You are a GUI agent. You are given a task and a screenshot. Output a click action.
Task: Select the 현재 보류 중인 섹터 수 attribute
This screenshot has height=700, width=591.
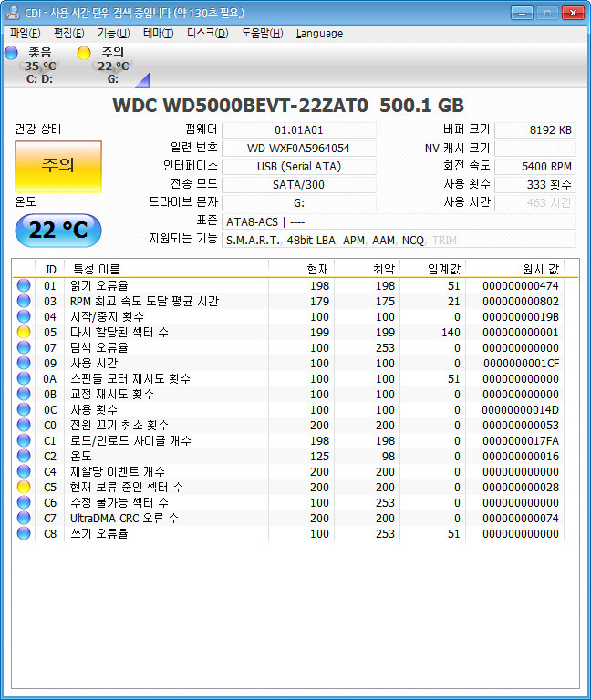[127, 487]
